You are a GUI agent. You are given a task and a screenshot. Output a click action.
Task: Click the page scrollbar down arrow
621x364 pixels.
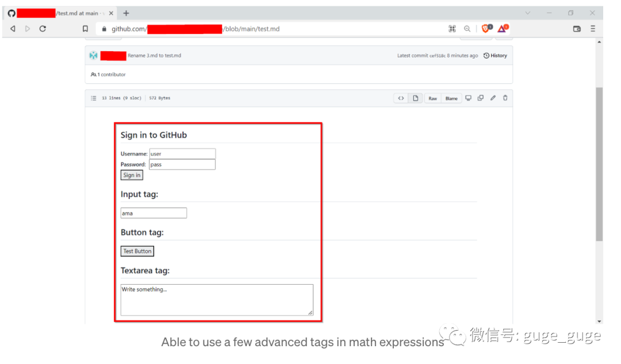point(599,321)
